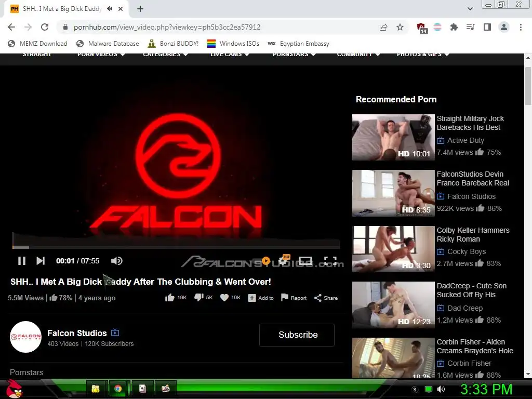This screenshot has width=532, height=399.
Task: Open Active Duty channel link
Action: pyautogui.click(x=465, y=140)
